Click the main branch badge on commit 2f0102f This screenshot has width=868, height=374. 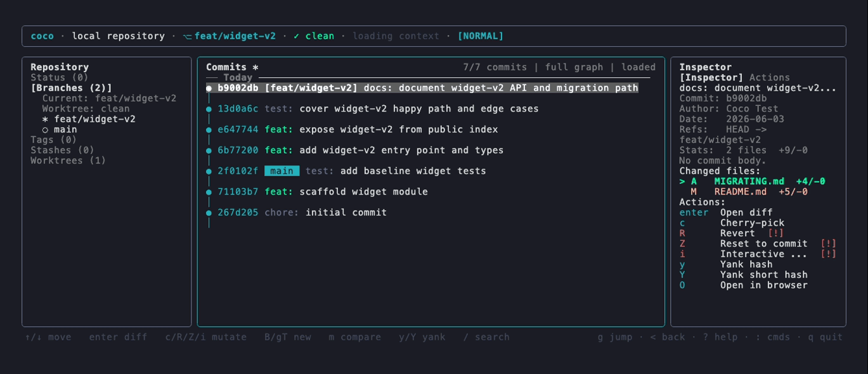282,171
